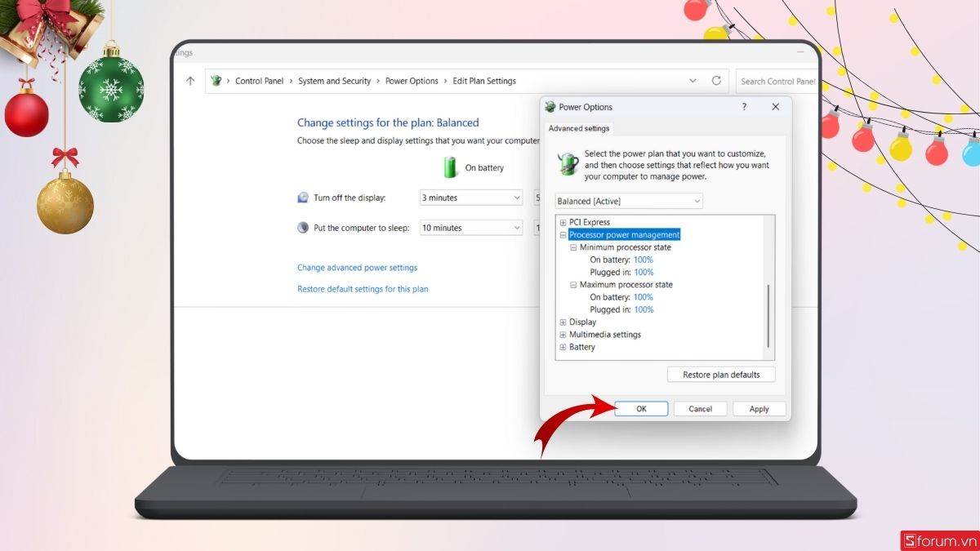Expand the Multimedia settings node

click(563, 335)
